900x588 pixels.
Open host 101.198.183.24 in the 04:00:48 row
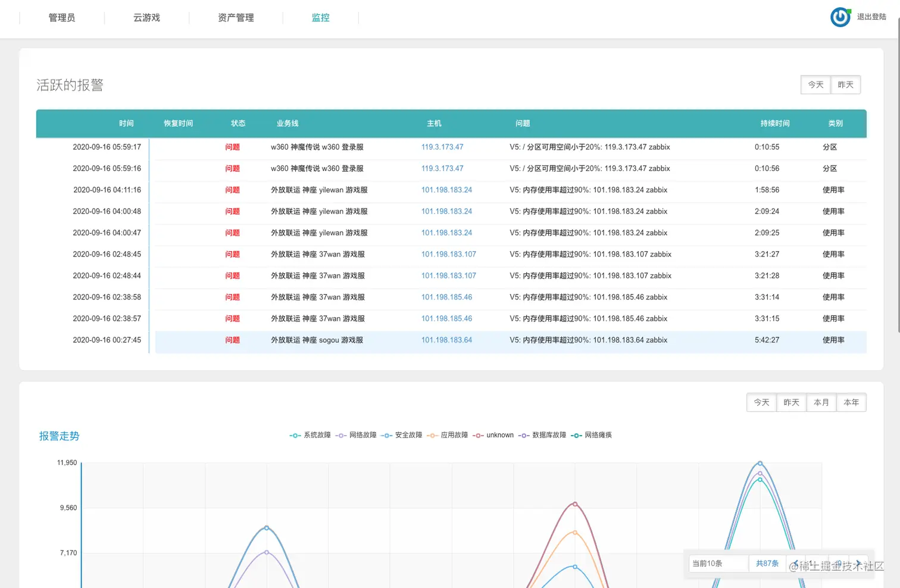(446, 211)
